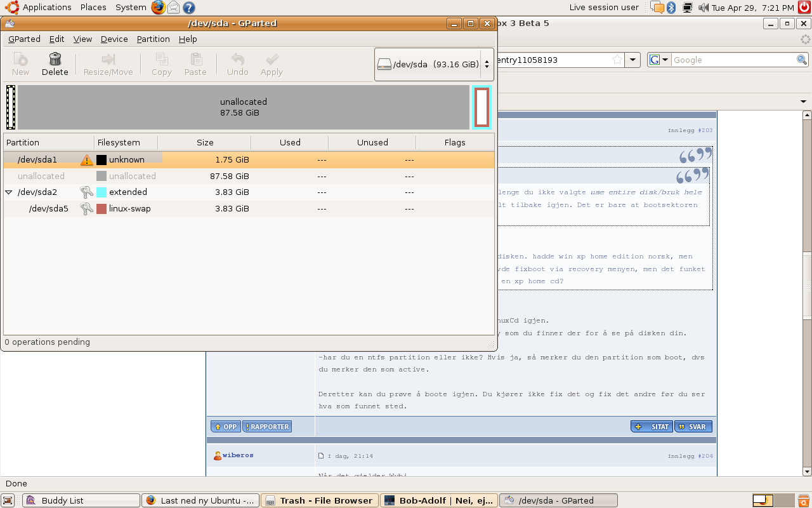Open the Partition menu in GParted
The height and width of the screenshot is (508, 812).
pos(153,39)
